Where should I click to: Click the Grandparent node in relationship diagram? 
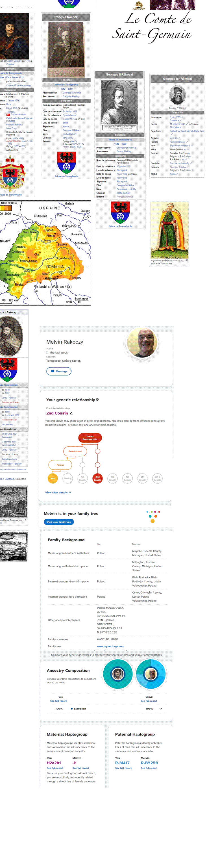click(x=75, y=451)
